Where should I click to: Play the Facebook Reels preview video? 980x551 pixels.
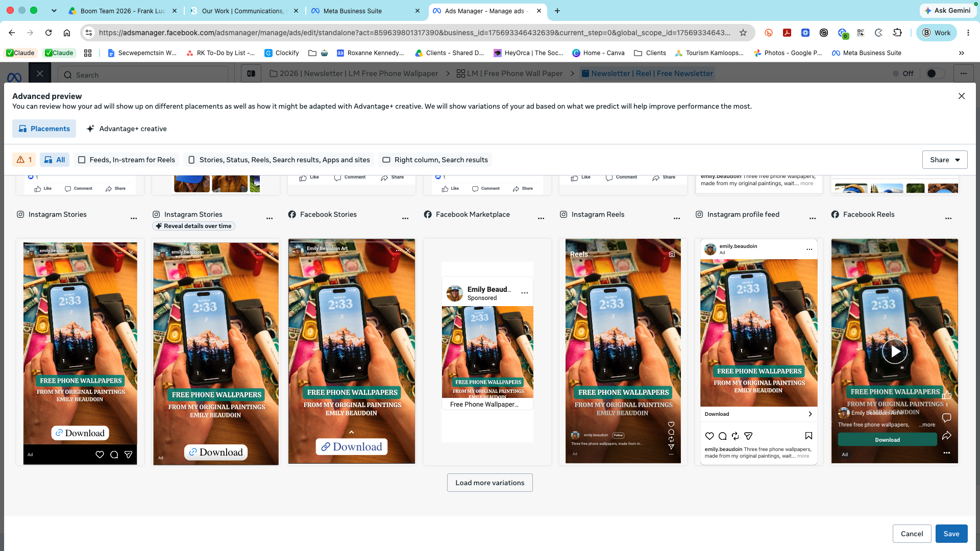(895, 352)
